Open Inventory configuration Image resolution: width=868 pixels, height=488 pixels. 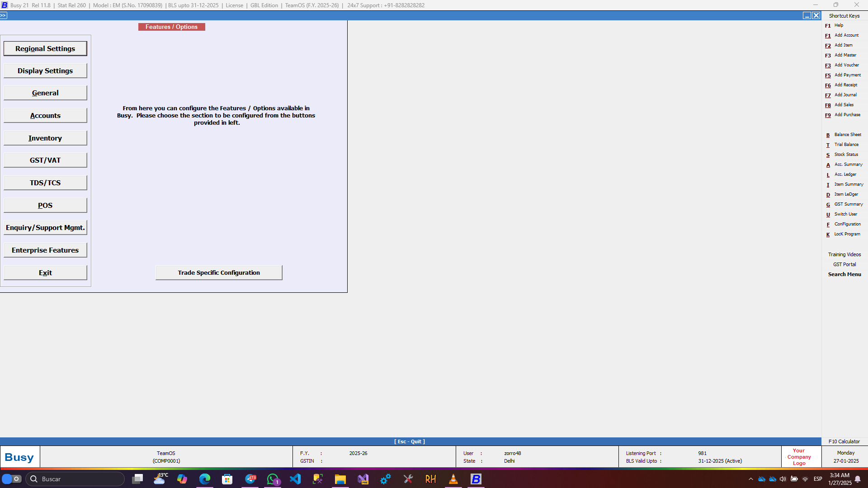tap(45, 138)
